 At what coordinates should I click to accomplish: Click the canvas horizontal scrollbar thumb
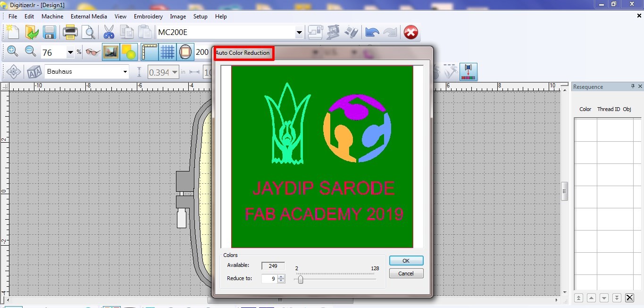pos(280,300)
